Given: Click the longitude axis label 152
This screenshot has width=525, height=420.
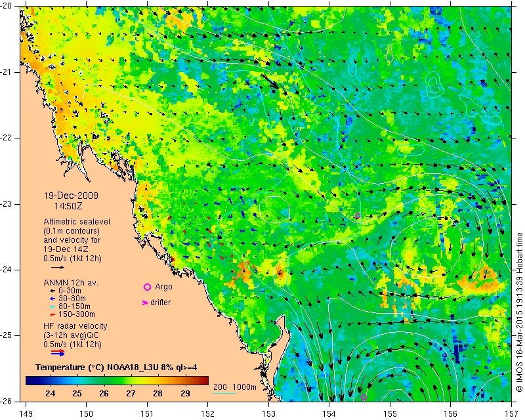Looking at the screenshot, I should coord(208,414).
